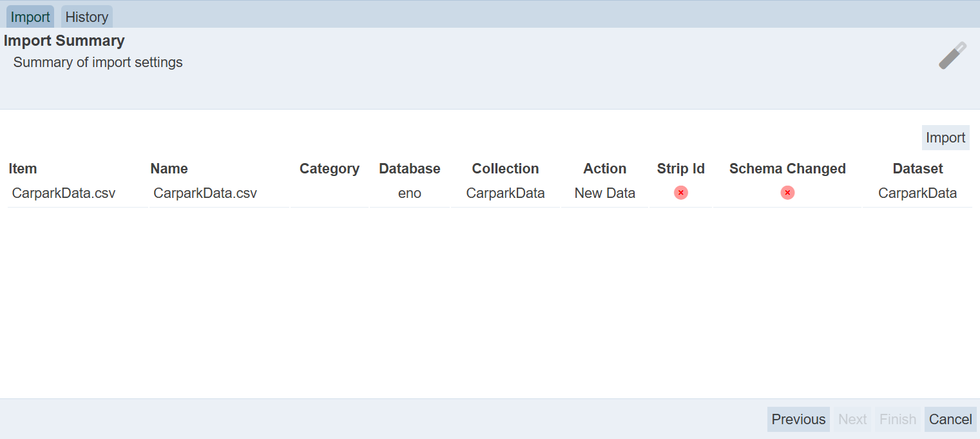980x439 pixels.
Task: Cancel the import wizard
Action: (x=950, y=419)
